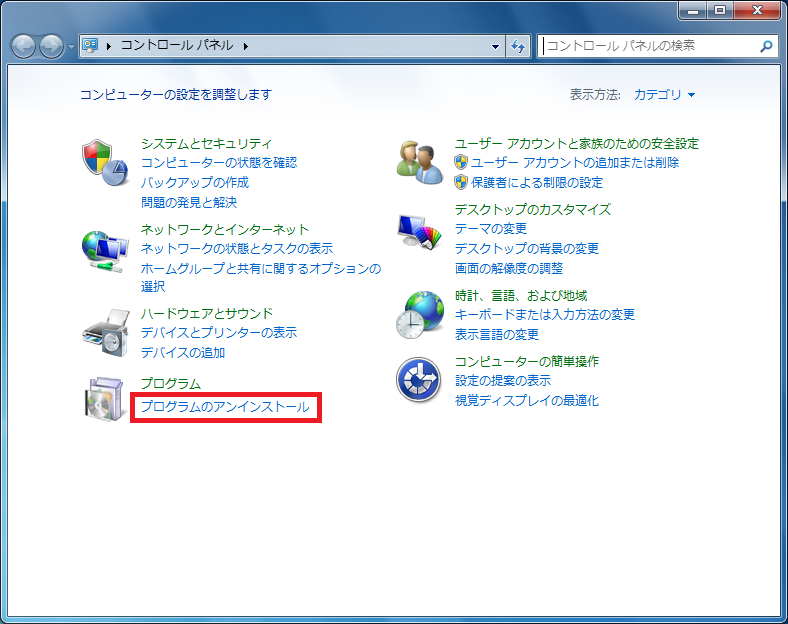Expand the address bar history dropdown arrow
The width and height of the screenshot is (788, 624).
coord(496,46)
